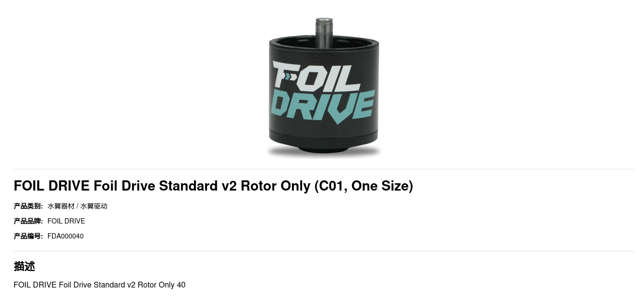Click the rotor's bottom base ring
Viewport: 644px width, 304px height.
(323, 139)
